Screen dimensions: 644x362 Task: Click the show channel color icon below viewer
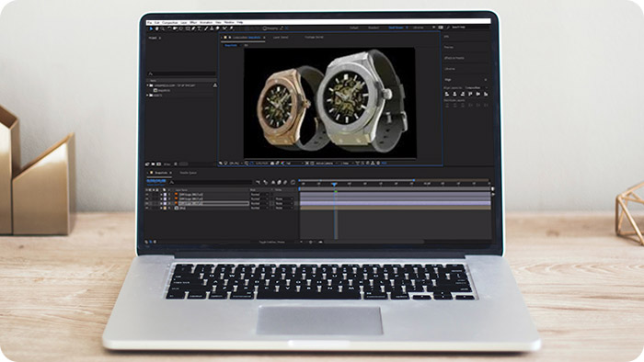tap(282, 164)
